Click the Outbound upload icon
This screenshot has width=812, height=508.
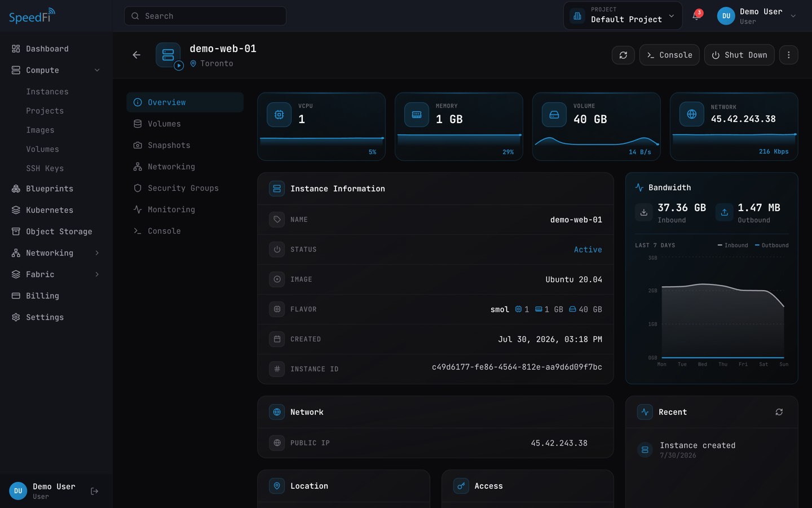pyautogui.click(x=724, y=212)
